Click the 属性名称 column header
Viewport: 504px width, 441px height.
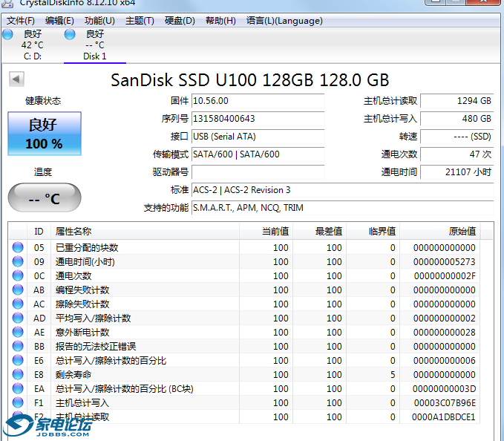coord(145,231)
